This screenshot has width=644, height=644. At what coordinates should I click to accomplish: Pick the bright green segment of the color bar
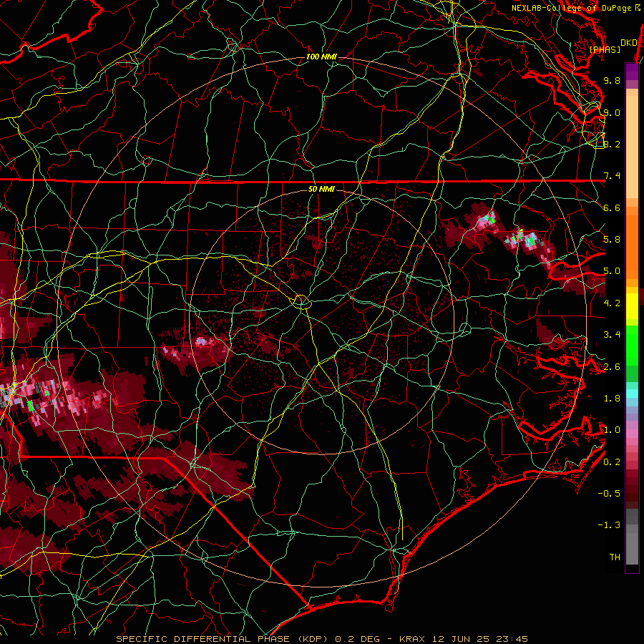(632, 346)
